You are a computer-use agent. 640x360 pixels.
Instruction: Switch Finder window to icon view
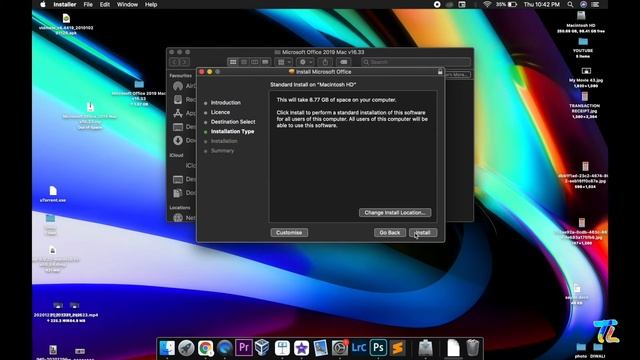(233, 62)
